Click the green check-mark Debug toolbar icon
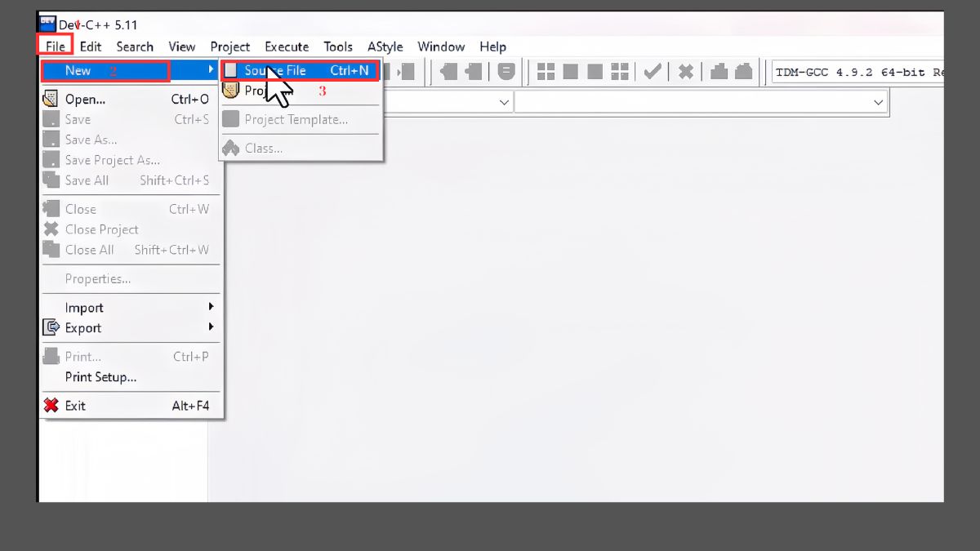The height and width of the screenshot is (551, 980). 652,71
